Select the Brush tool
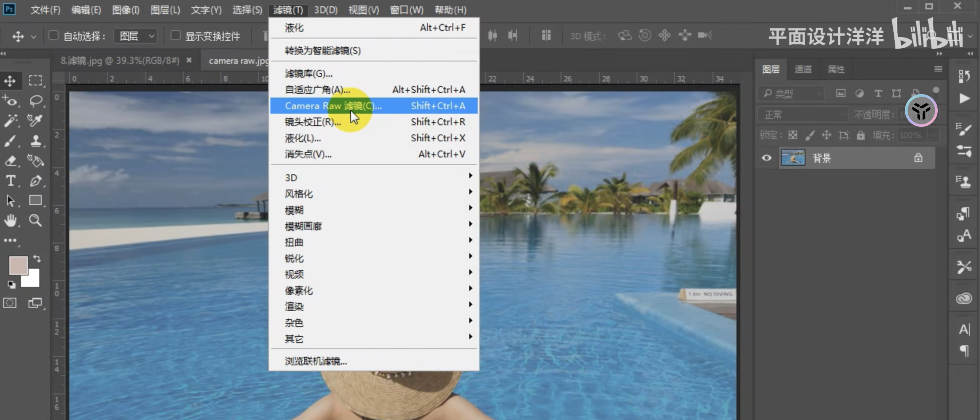Screen dimensions: 980x420 (x=10, y=141)
